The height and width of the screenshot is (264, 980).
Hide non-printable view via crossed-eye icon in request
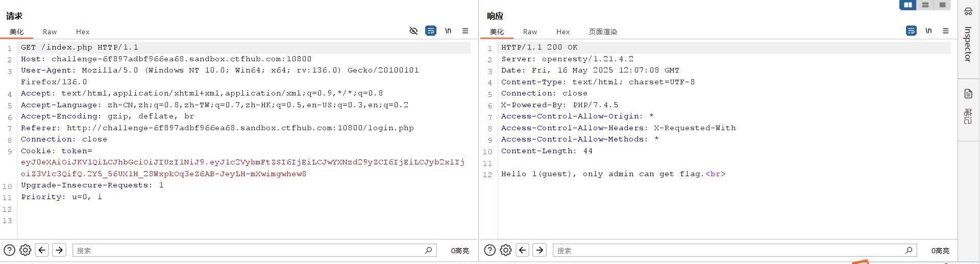pyautogui.click(x=413, y=31)
